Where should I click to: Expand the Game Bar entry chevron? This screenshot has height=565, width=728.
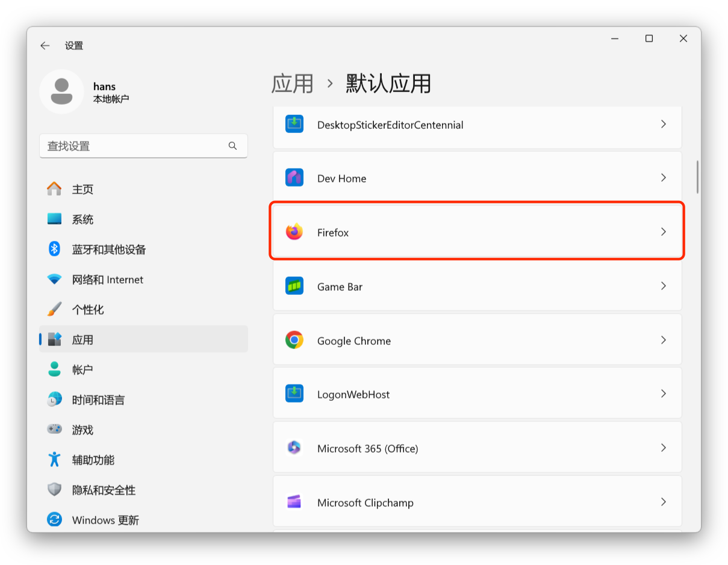[x=664, y=286]
